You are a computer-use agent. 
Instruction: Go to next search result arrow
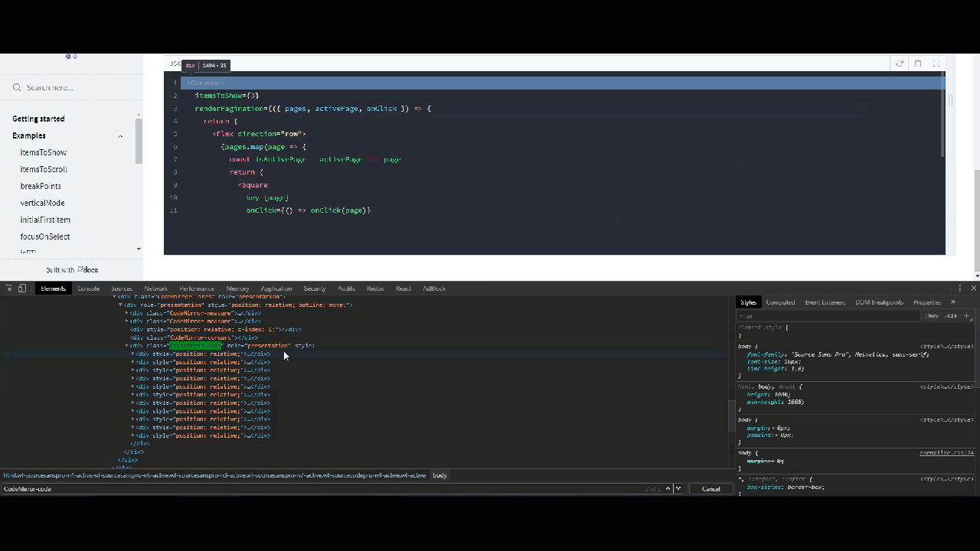click(x=678, y=488)
